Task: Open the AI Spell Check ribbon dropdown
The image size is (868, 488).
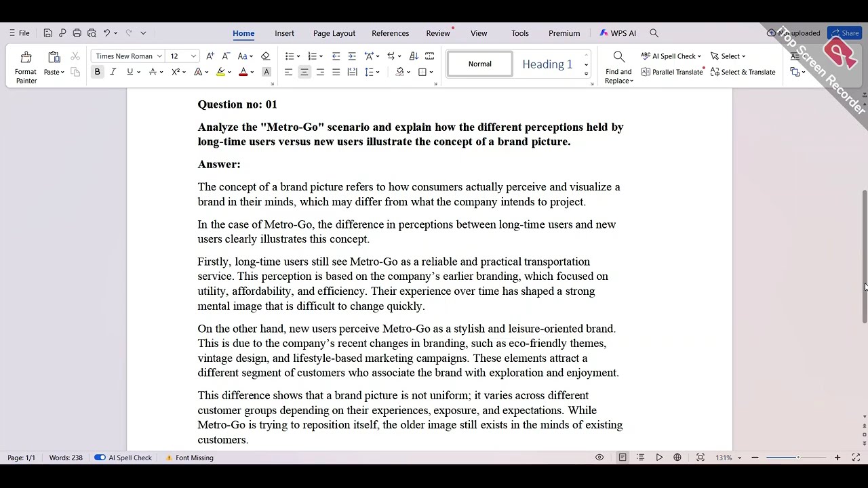Action: pyautogui.click(x=699, y=56)
